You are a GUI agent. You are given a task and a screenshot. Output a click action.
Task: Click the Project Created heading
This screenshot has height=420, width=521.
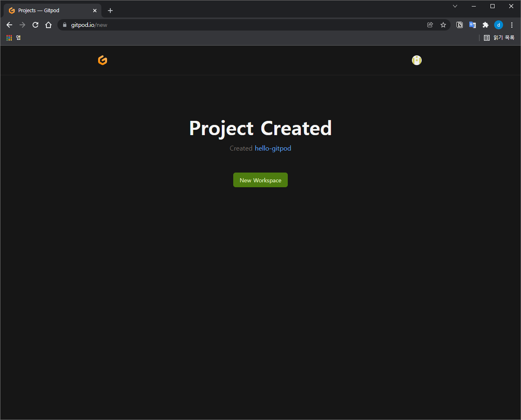tap(260, 128)
